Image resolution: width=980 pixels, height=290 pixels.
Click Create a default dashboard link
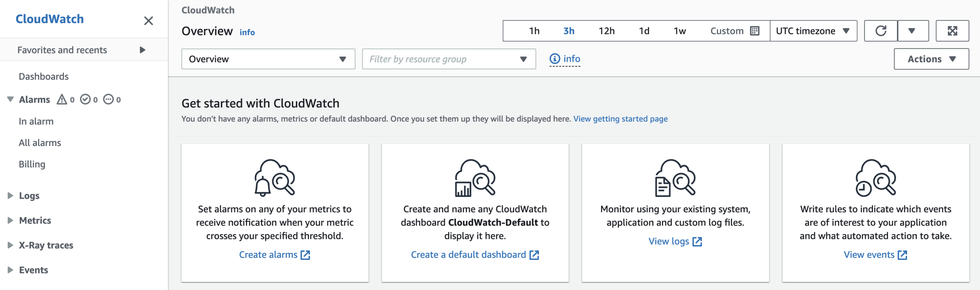468,255
